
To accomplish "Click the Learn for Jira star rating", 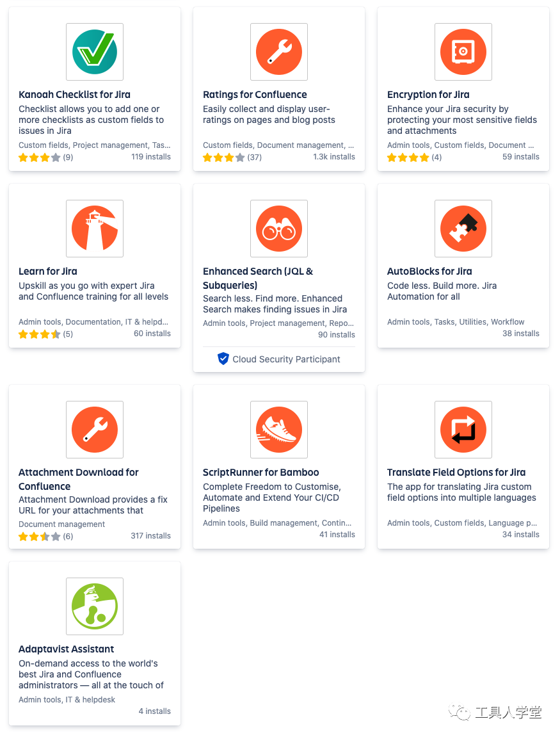I will (x=40, y=334).
